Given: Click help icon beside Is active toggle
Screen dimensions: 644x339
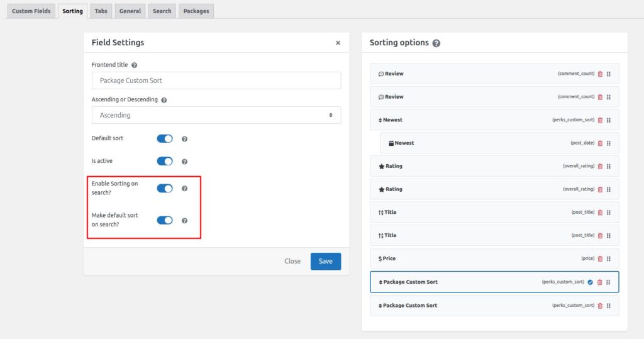Looking at the screenshot, I should (184, 162).
